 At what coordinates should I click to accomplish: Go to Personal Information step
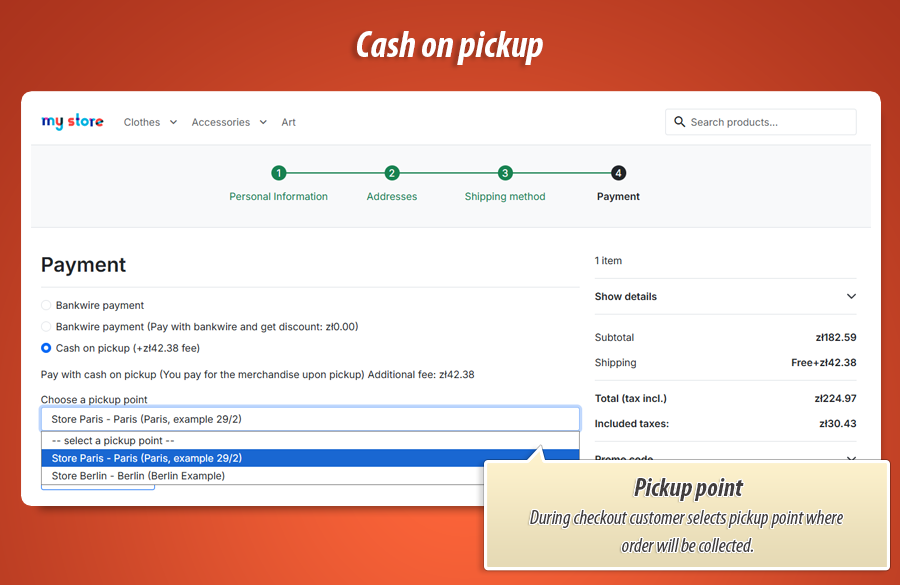[278, 196]
